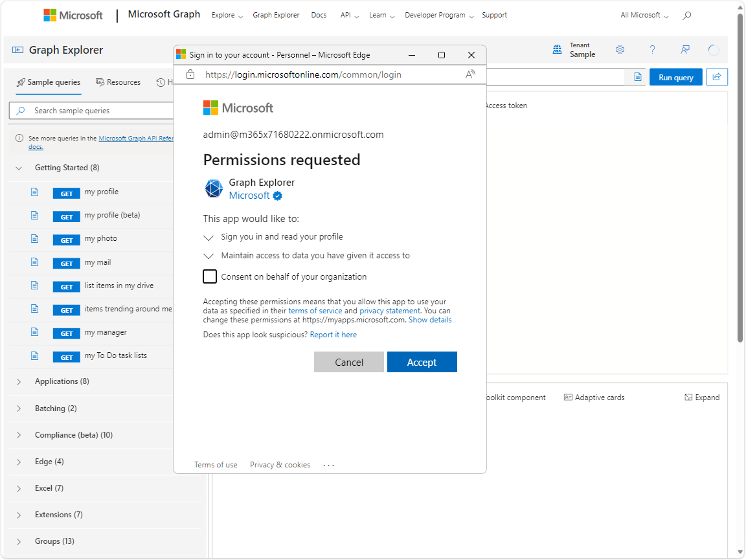
Task: Click document icon for my profile query
Action: [x=35, y=192]
